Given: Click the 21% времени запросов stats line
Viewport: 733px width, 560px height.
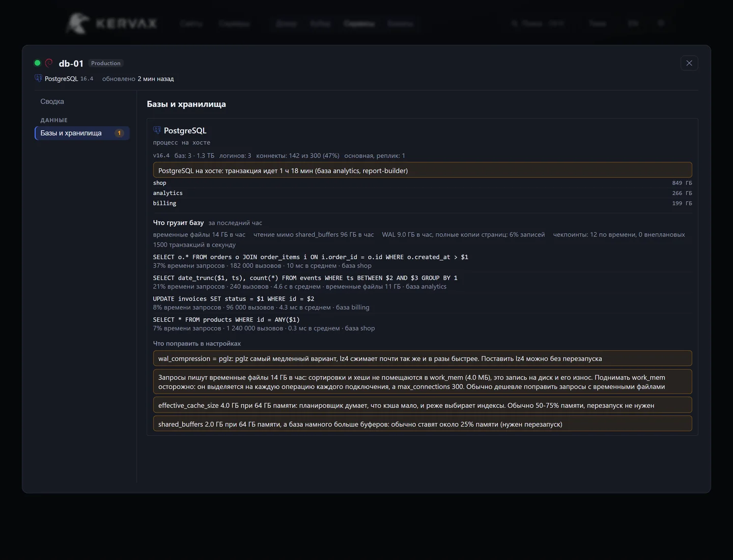Looking at the screenshot, I should pyautogui.click(x=300, y=287).
